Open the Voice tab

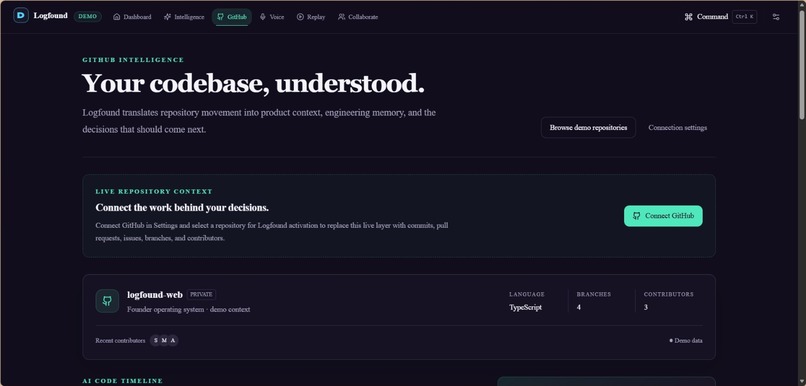[272, 17]
